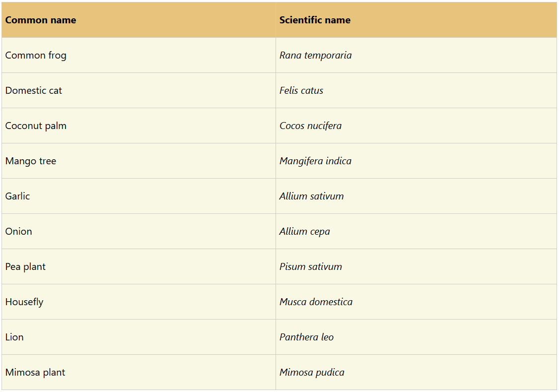The width and height of the screenshot is (559, 392).
Task: Select the Housefly cell
Action: tap(24, 302)
